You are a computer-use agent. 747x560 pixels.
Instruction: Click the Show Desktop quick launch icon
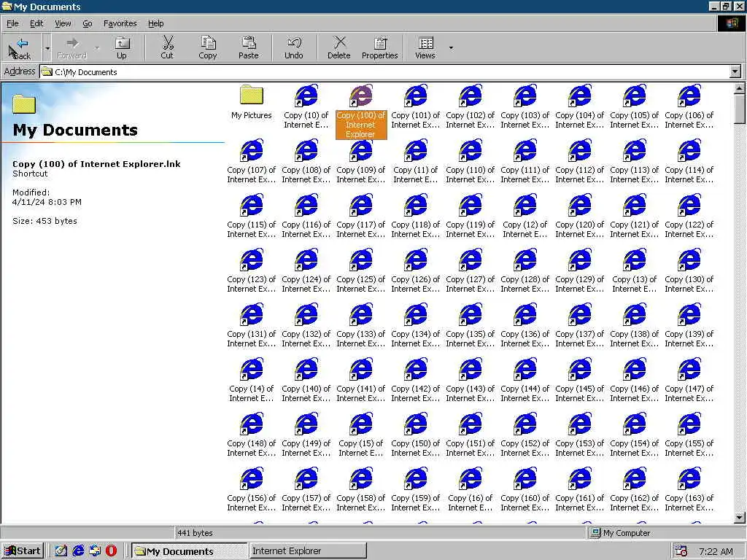click(61, 551)
